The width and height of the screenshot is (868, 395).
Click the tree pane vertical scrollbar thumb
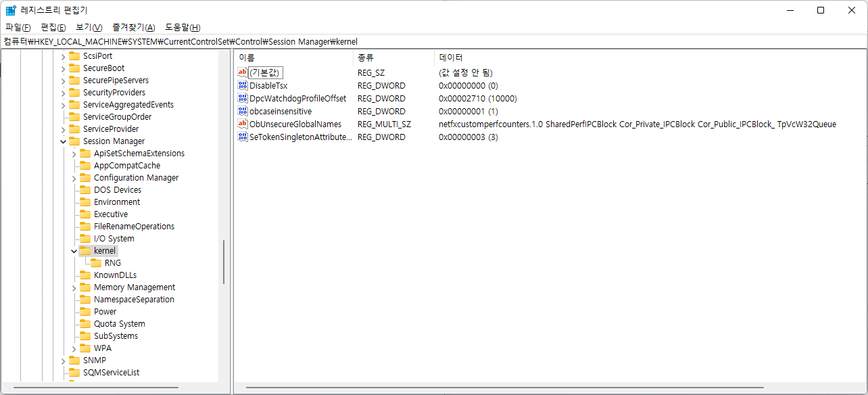(224, 262)
